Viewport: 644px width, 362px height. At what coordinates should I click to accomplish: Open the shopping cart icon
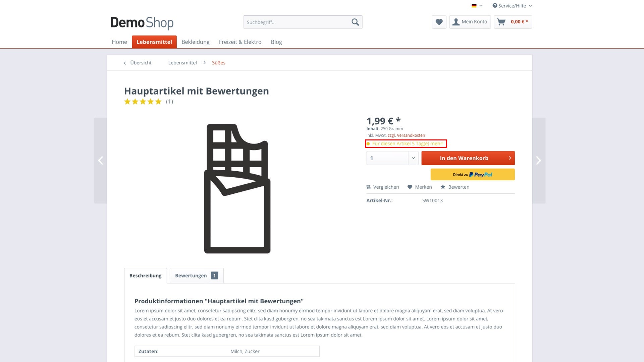(501, 22)
